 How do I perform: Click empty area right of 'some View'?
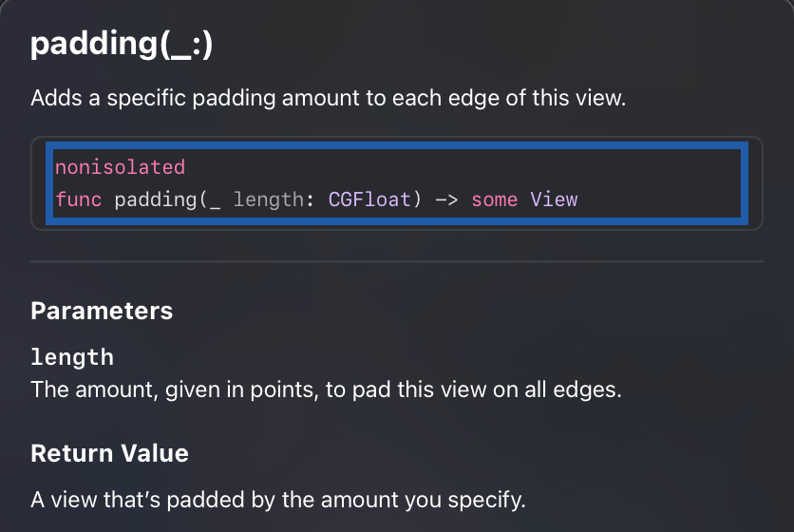(x=665, y=199)
